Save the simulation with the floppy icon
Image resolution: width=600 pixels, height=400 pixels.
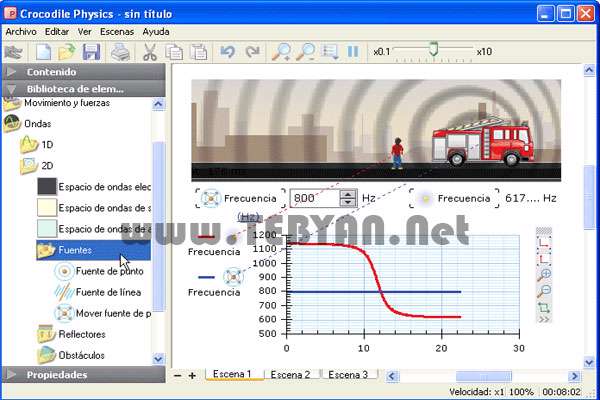(x=91, y=52)
